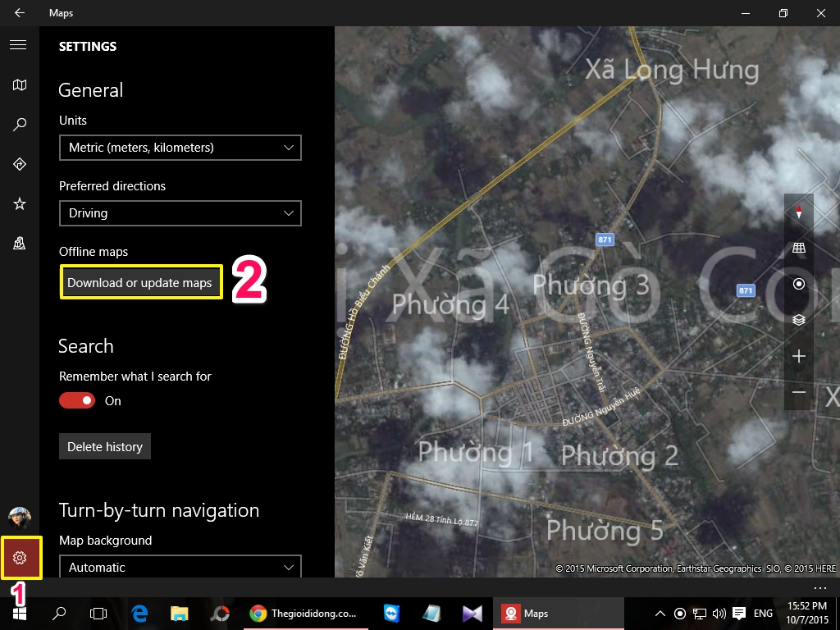This screenshot has width=840, height=630.
Task: Turn off Remember what I search for
Action: pos(76,400)
